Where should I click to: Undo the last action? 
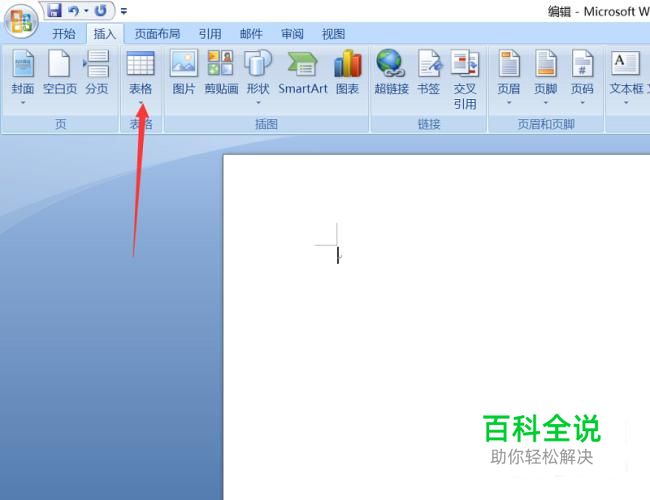(74, 11)
